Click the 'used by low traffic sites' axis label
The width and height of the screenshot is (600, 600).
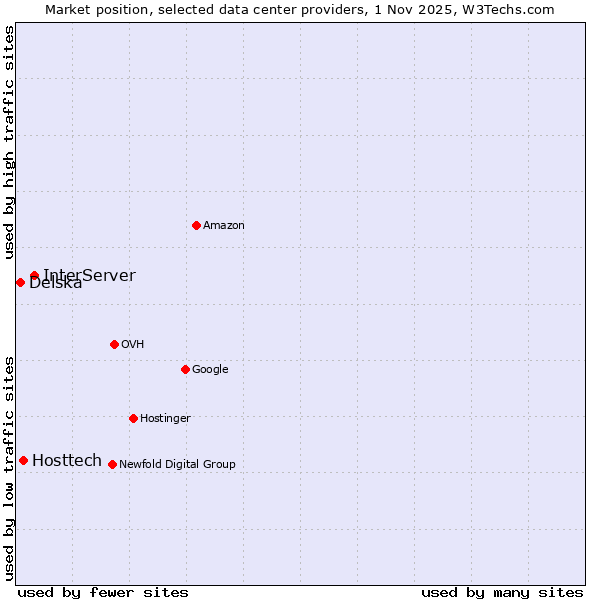pos(9,467)
